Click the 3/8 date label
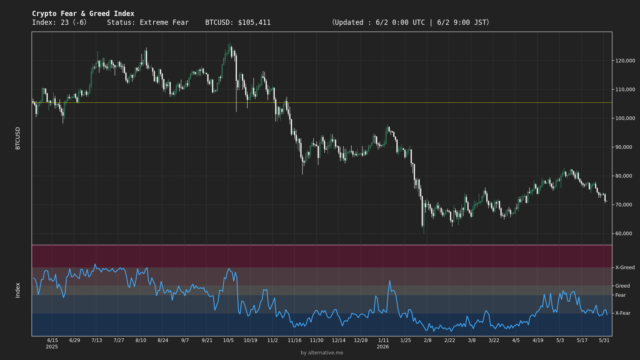Screen dimensions: 640x360 472,340
